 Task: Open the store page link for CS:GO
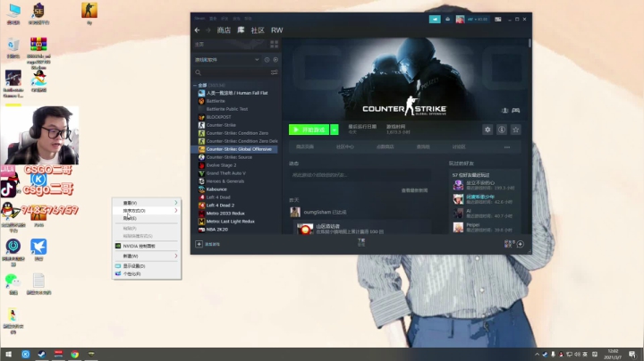(305, 147)
